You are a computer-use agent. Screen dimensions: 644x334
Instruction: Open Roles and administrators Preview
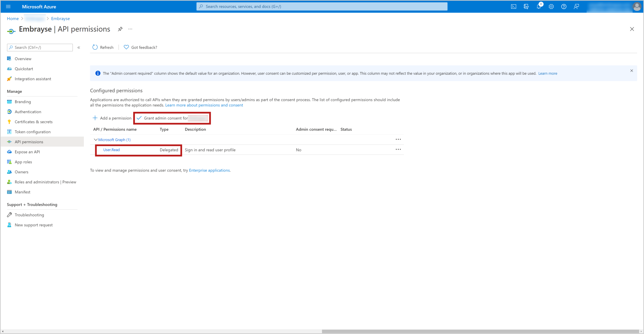45,182
